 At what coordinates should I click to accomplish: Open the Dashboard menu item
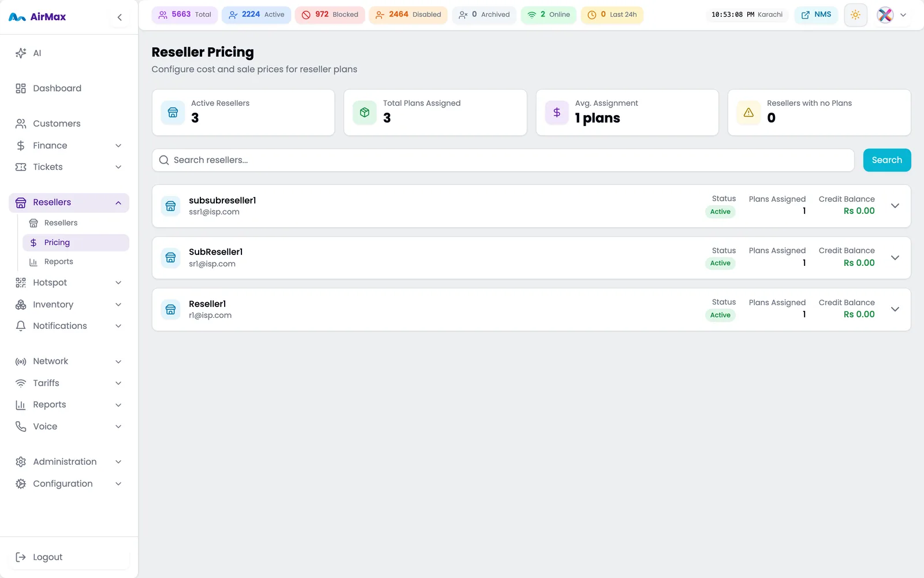(69, 88)
